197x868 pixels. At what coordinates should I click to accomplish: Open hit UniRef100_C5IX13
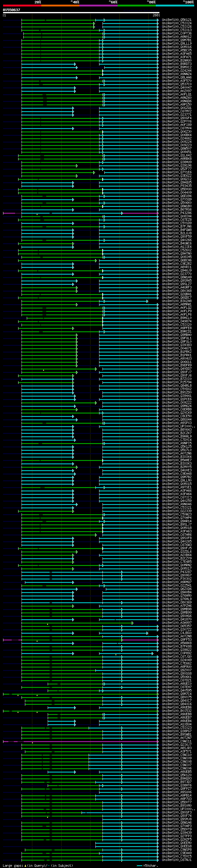(x=176, y=30)
